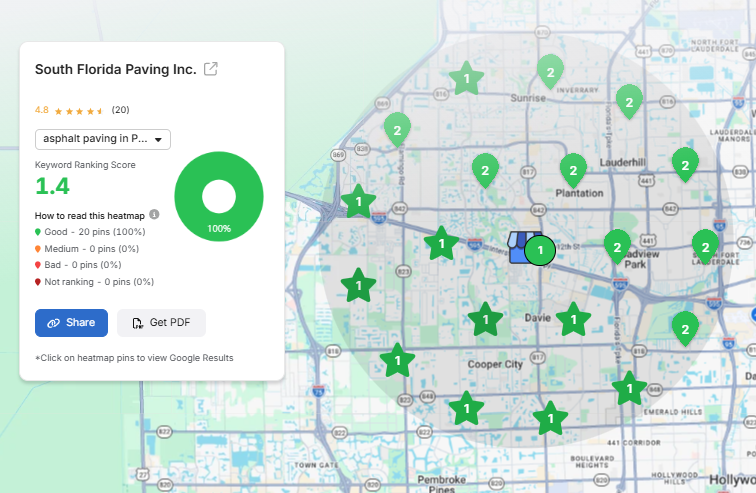Click the (20) review count
This screenshot has width=756, height=493.
click(121, 110)
